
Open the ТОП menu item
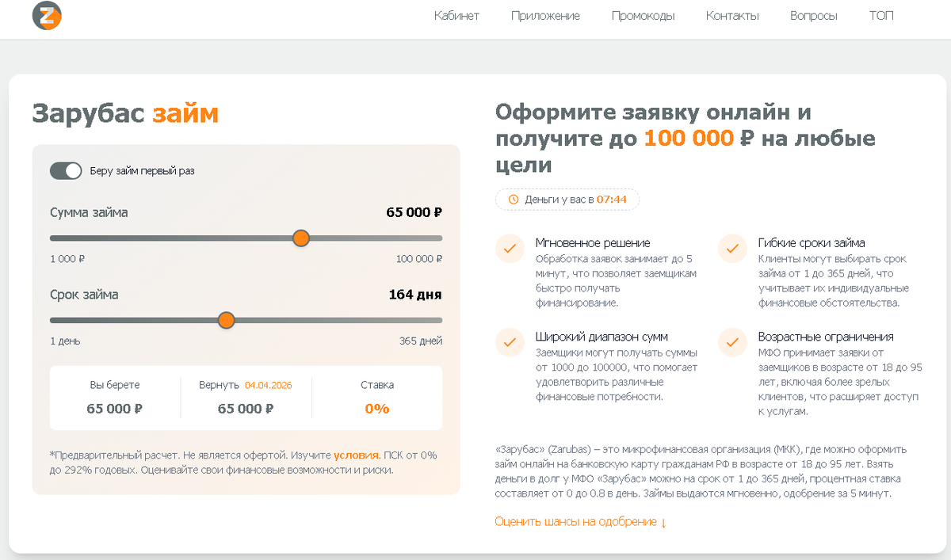click(x=881, y=16)
